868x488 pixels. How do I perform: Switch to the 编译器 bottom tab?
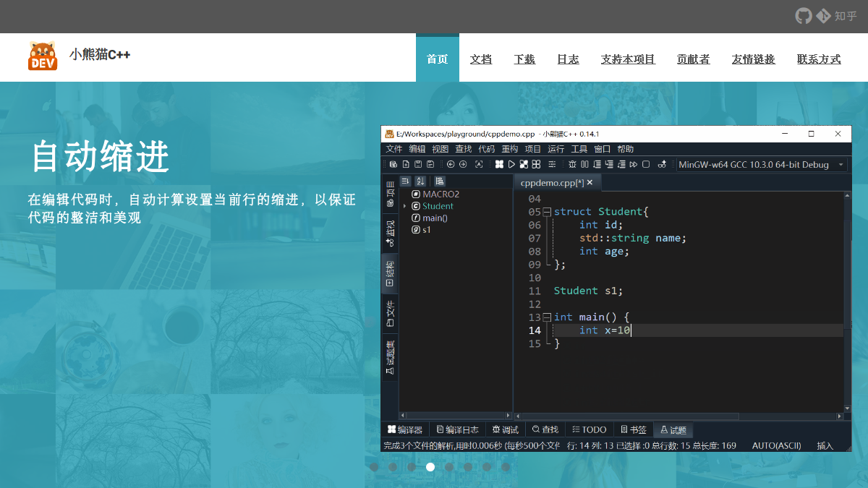tap(405, 429)
